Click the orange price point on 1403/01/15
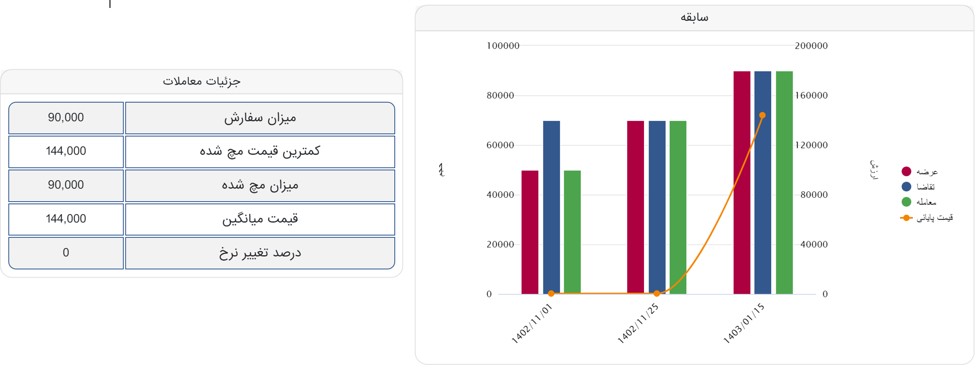 pos(762,115)
